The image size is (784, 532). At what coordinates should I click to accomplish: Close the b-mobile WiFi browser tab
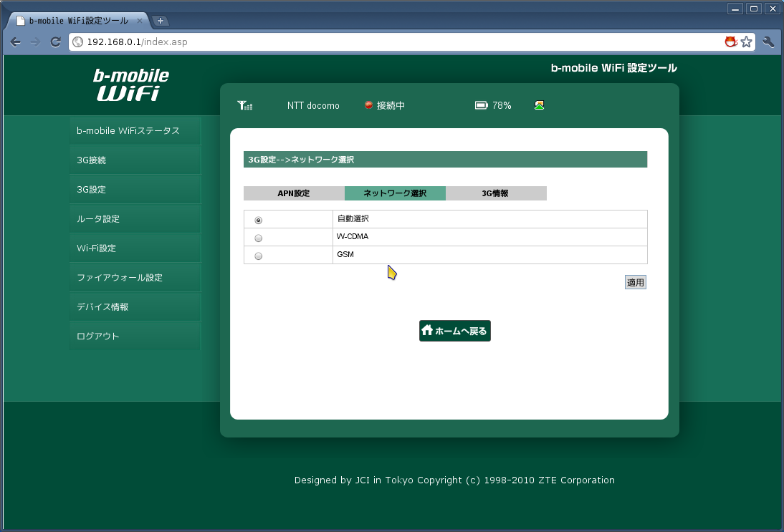coord(140,21)
